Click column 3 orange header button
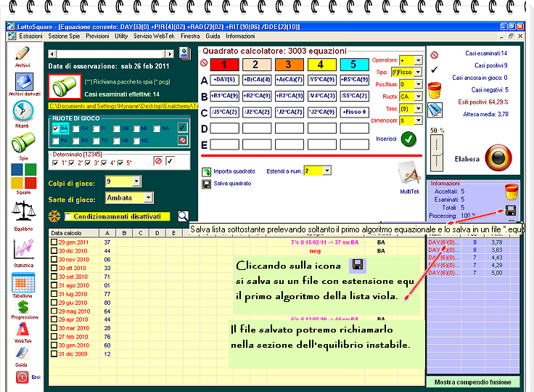The height and width of the screenshot is (392, 534). pos(289,65)
